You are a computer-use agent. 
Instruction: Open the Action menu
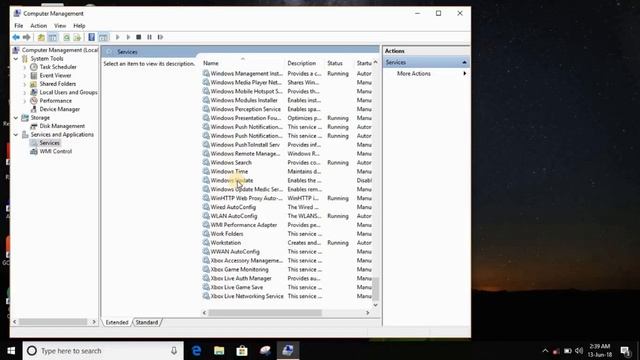click(x=39, y=26)
